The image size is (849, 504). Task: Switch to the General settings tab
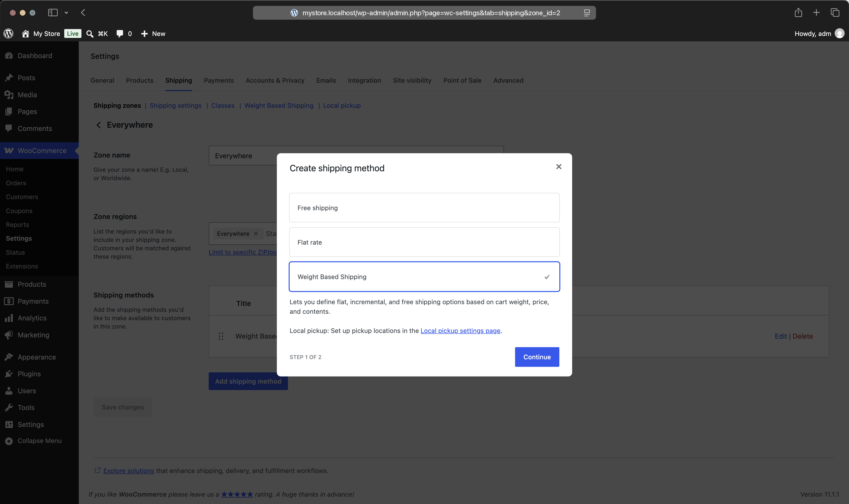point(102,80)
